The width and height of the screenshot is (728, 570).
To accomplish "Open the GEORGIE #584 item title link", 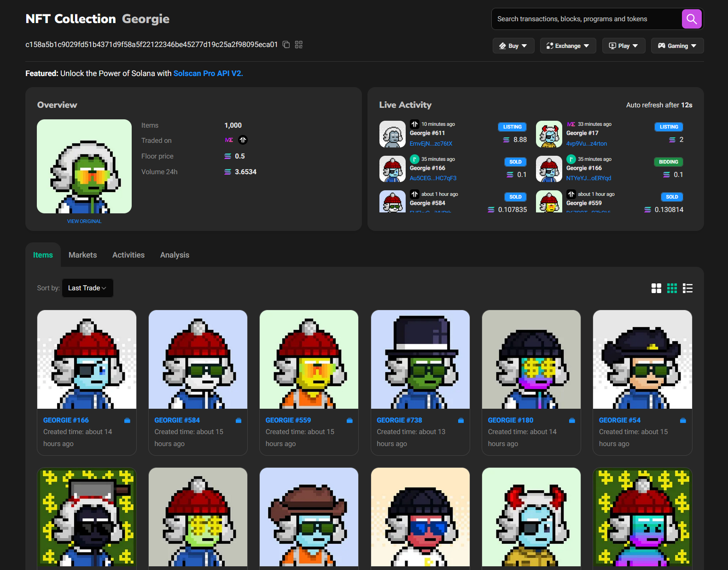I will coord(177,420).
